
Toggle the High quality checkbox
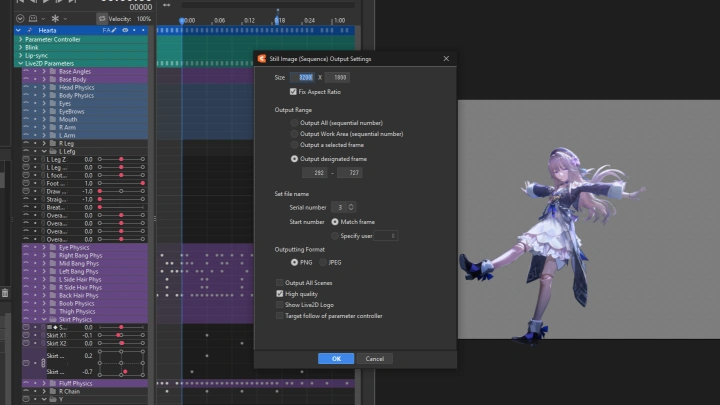click(280, 294)
